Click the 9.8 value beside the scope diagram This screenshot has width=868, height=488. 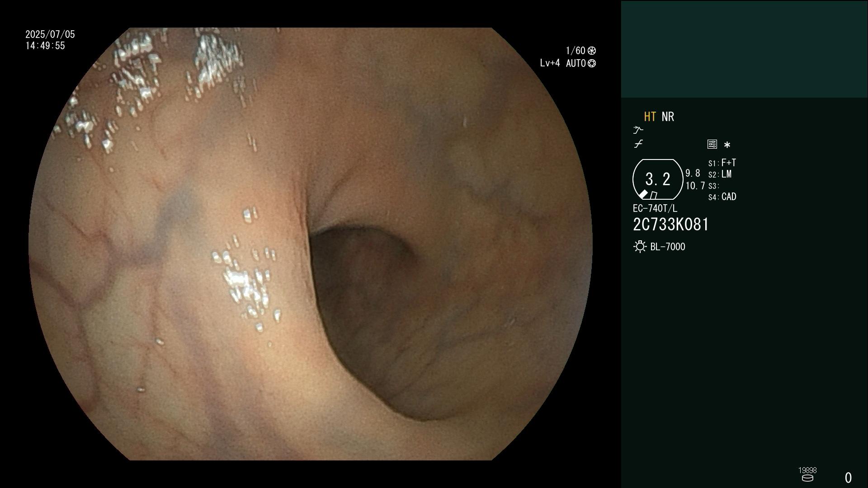tap(693, 174)
